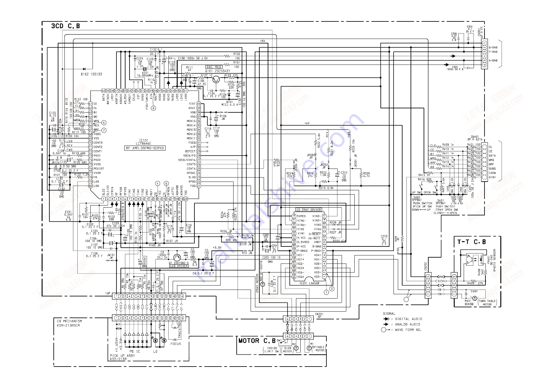
Task: Select the "CDSW" pin label at CN401
Action: pos(492,173)
